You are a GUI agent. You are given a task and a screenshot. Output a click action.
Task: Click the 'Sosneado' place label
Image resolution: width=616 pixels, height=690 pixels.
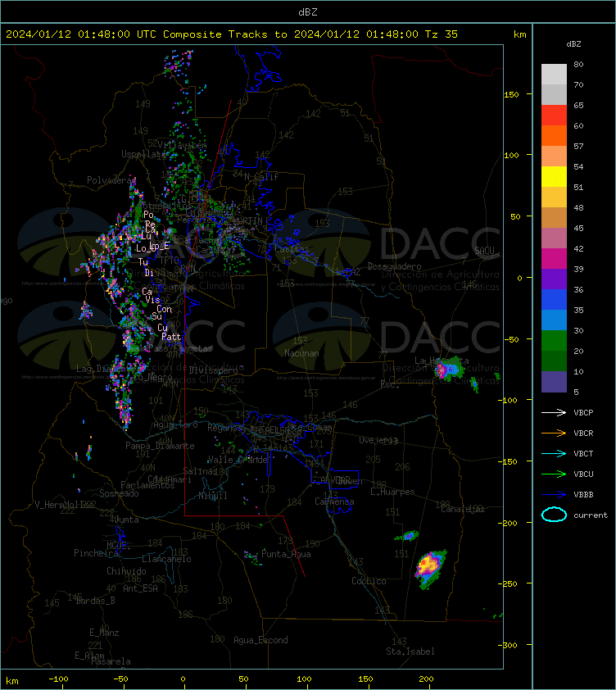pos(119,494)
